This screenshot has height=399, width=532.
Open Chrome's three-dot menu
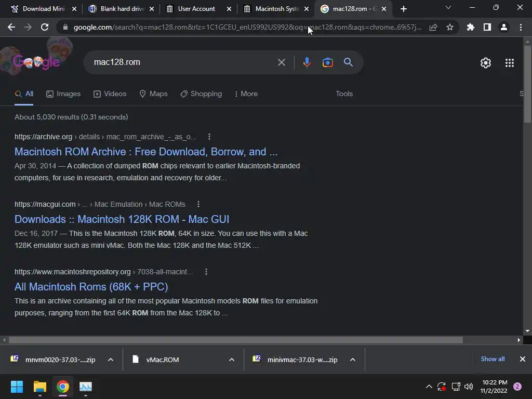[521, 27]
